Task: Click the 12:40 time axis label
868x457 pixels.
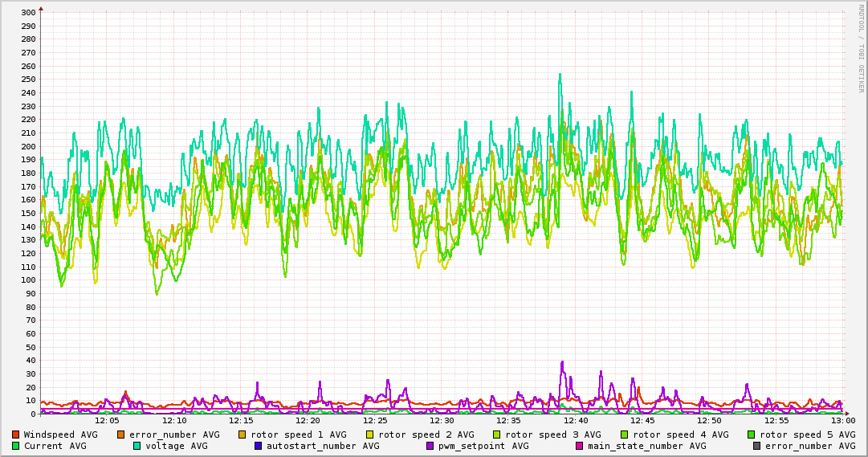Action: click(576, 421)
